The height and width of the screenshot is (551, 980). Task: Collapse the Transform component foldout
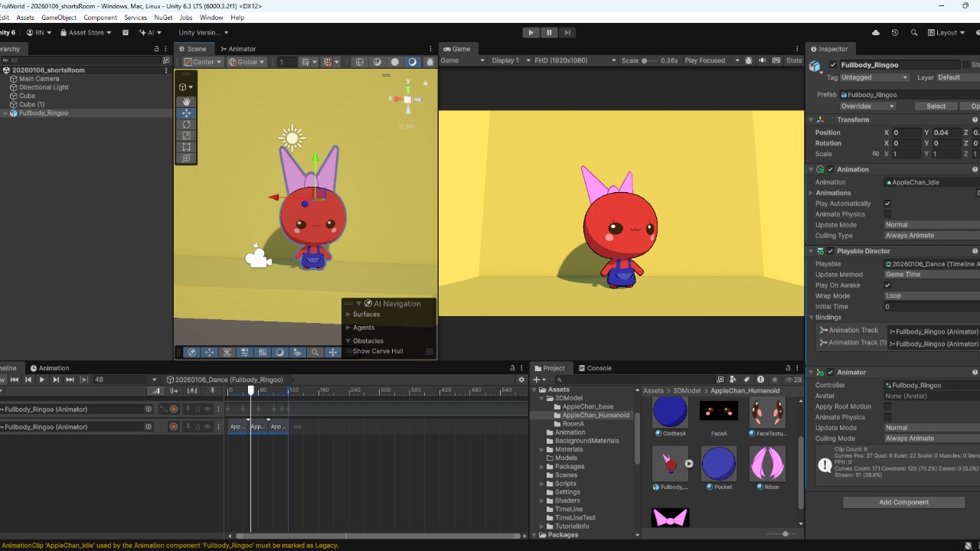click(811, 120)
